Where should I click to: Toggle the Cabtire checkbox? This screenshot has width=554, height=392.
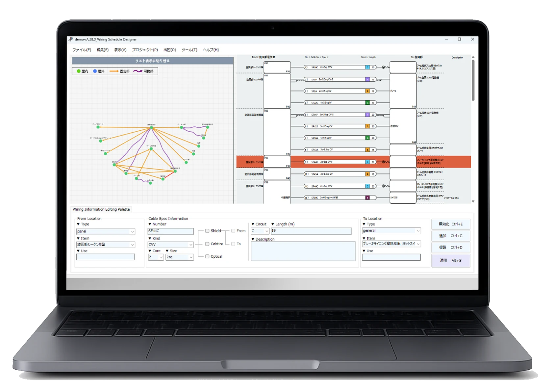point(207,244)
